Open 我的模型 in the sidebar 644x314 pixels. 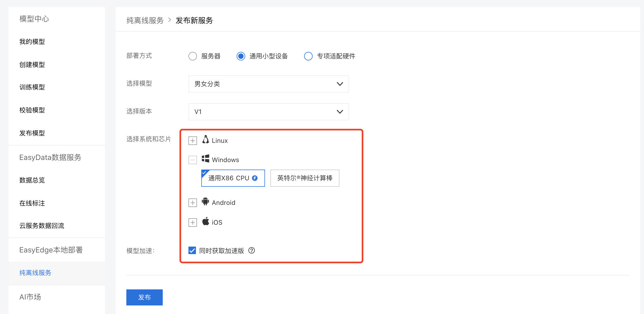point(32,42)
